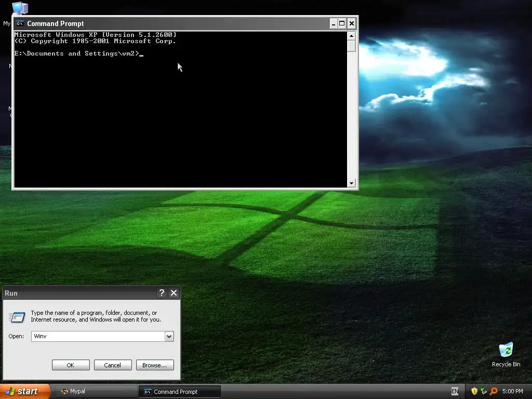The image size is (532, 399).
Task: Open the Start menu
Action: click(25, 392)
